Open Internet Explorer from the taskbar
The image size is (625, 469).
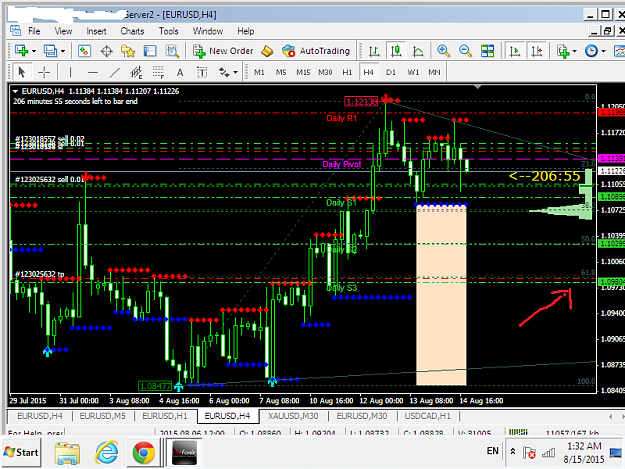click(x=106, y=453)
